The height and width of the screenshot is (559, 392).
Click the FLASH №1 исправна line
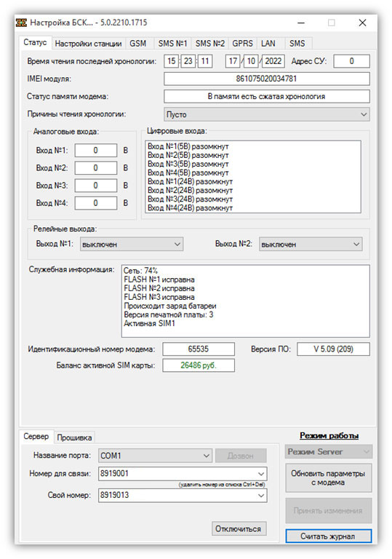[x=159, y=279]
